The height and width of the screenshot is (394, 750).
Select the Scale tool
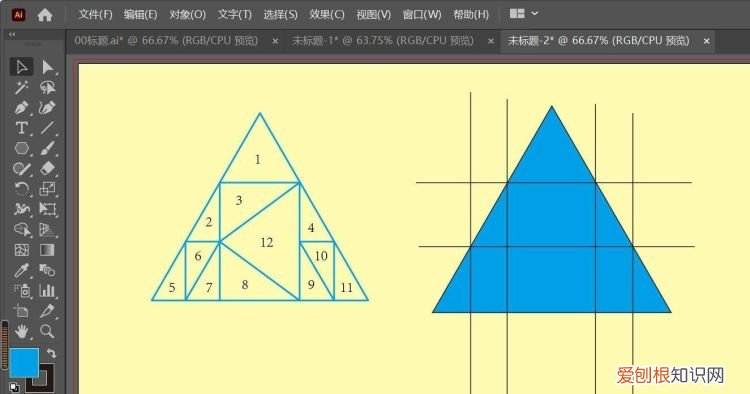coord(47,189)
